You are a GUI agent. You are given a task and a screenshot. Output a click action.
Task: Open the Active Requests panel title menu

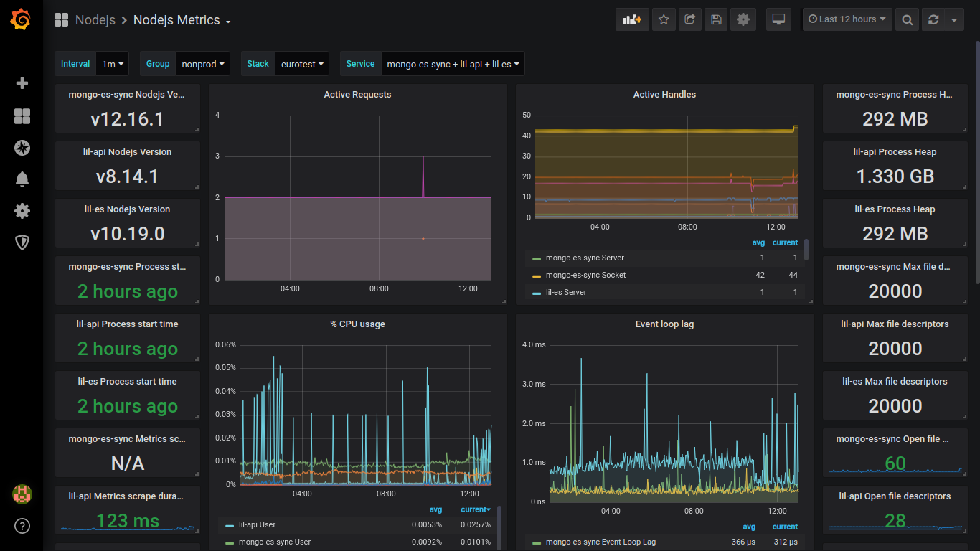(x=357, y=94)
